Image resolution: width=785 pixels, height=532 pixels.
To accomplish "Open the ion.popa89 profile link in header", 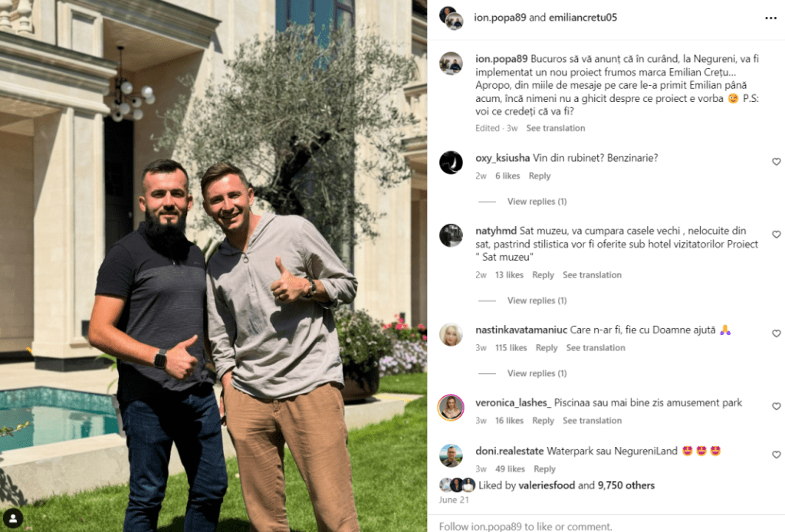I will tap(500, 18).
